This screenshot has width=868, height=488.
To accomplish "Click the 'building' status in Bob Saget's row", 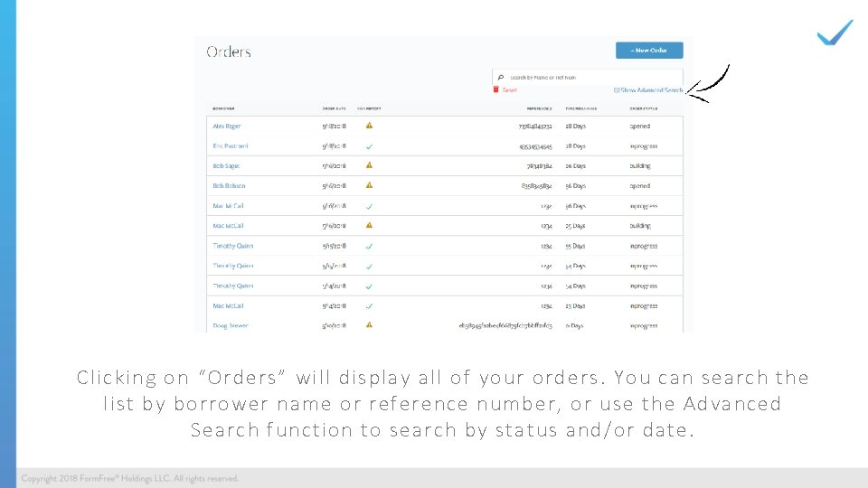I will click(640, 166).
